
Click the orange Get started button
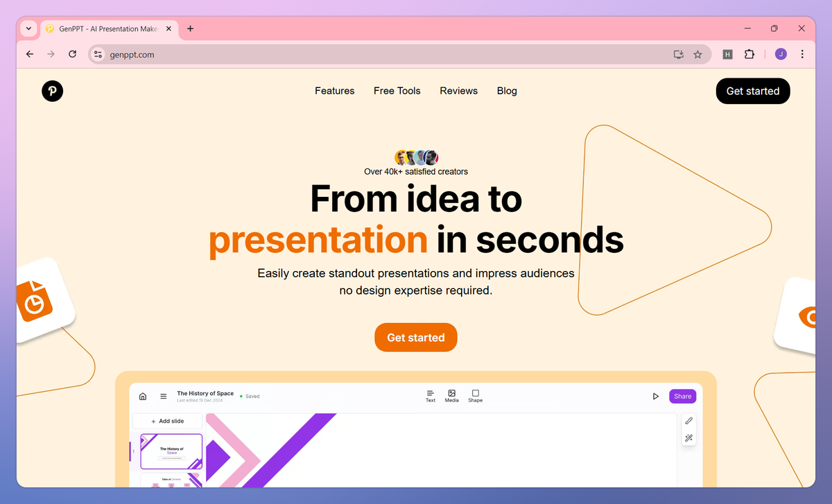pos(416,338)
